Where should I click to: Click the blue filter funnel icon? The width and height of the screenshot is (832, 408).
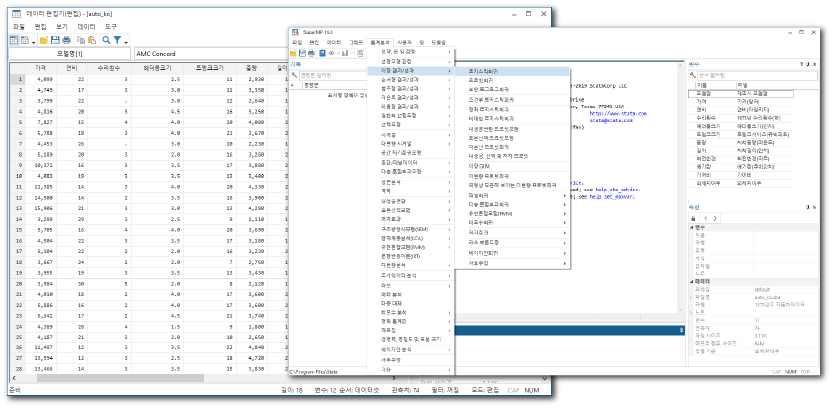(118, 40)
